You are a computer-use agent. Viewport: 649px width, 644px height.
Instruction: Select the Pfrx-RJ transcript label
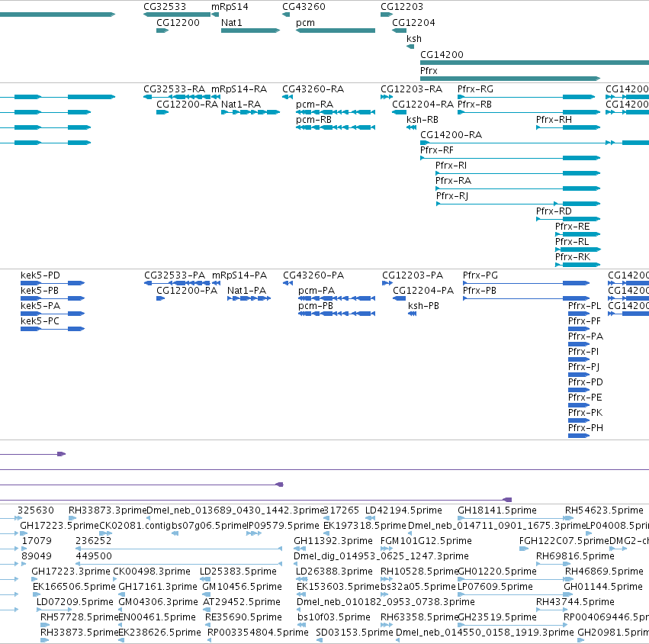[x=452, y=196]
